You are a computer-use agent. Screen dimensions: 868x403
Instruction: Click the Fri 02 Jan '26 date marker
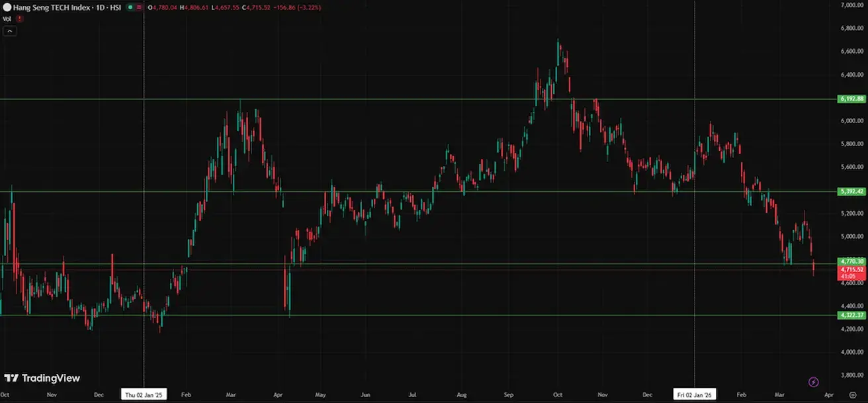point(694,394)
